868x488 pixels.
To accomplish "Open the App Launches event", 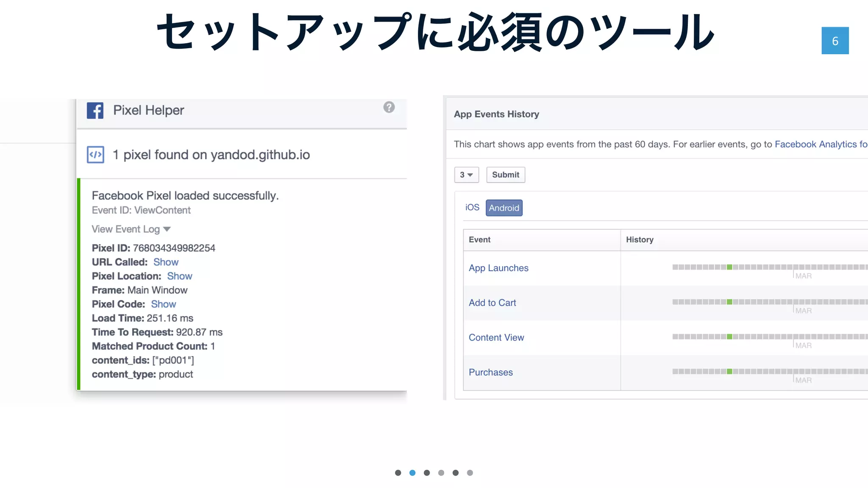I will tap(498, 268).
